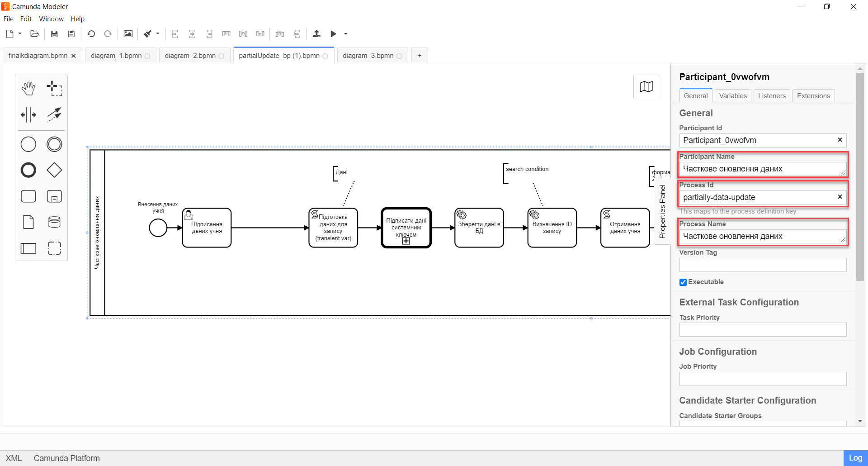The height and width of the screenshot is (466, 868).
Task: Click the Deploy current diagram icon
Action: 316,34
